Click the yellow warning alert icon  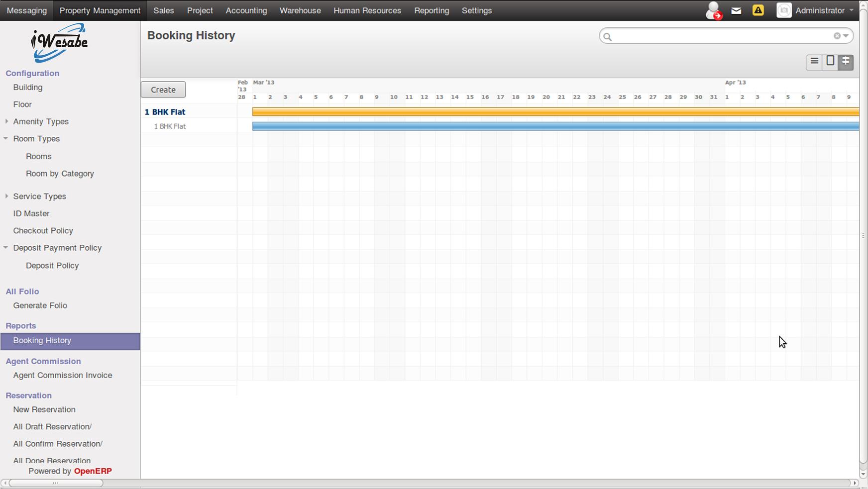click(758, 10)
